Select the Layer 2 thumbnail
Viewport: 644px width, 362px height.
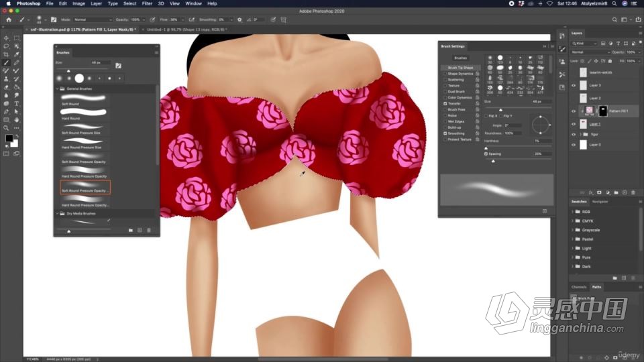583,98
